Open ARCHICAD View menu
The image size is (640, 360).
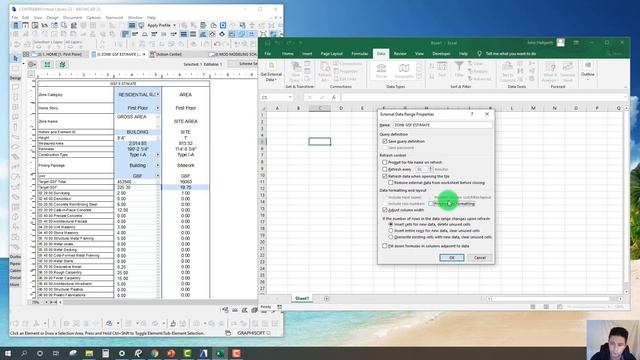point(38,18)
